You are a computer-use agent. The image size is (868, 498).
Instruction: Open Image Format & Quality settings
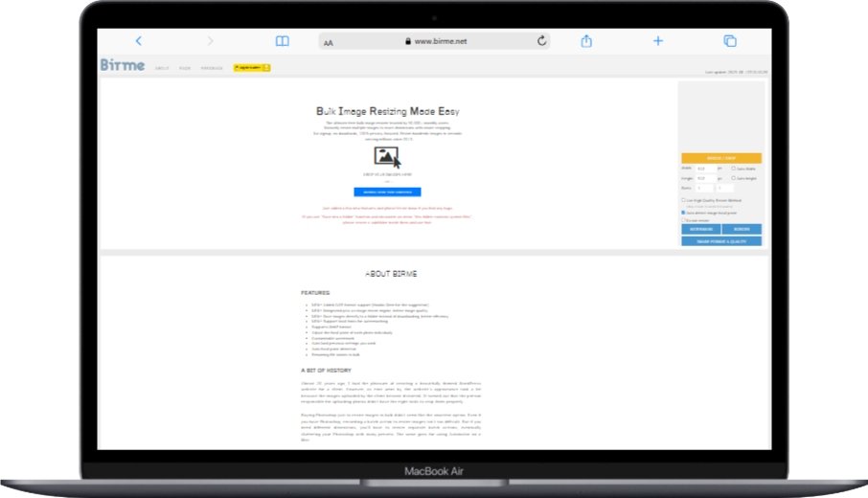pyautogui.click(x=721, y=241)
